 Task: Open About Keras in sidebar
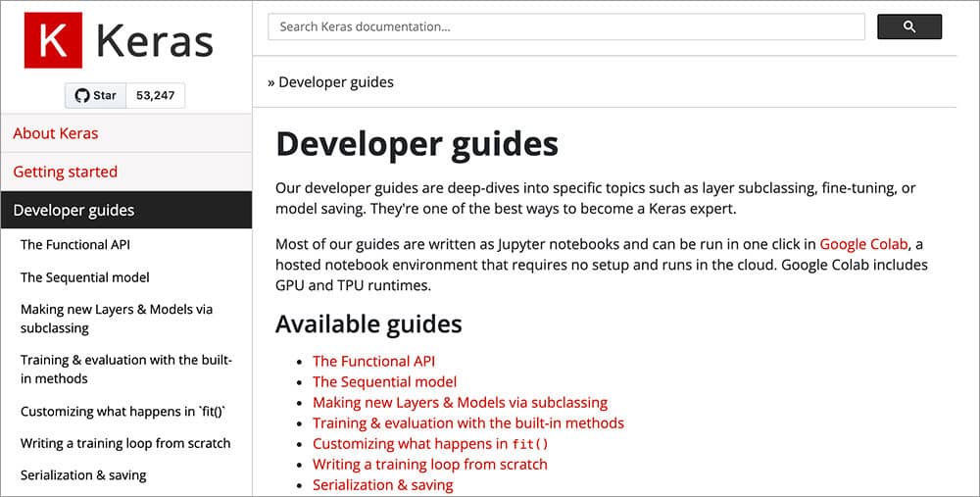(126, 133)
